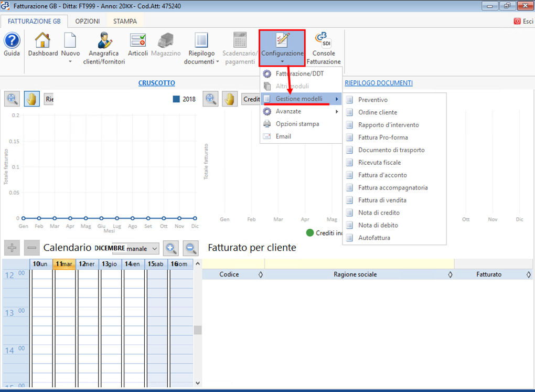
Task: Open Console Fatturazione SDI icon
Action: click(323, 41)
